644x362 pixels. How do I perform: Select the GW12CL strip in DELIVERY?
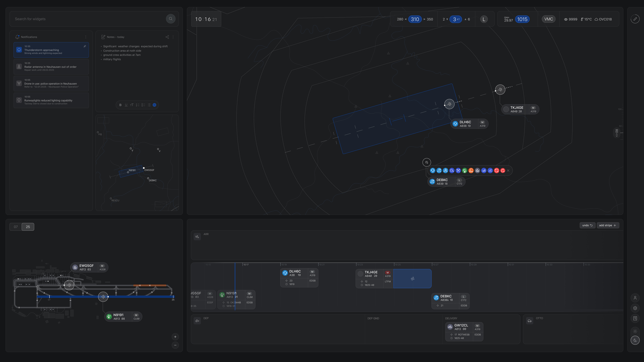click(464, 332)
